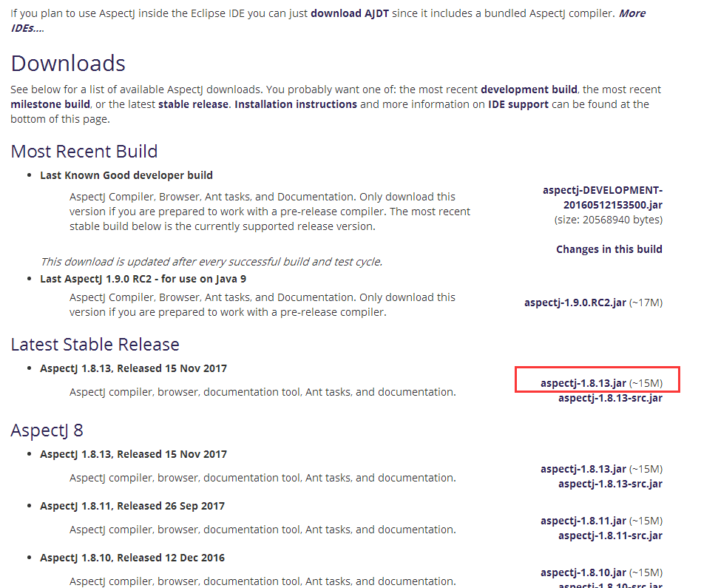Open Changes in this build link

[609, 249]
